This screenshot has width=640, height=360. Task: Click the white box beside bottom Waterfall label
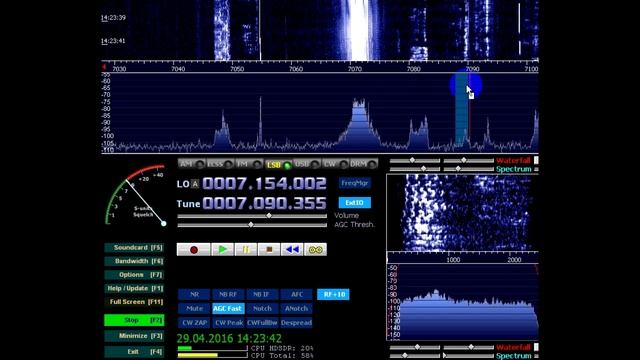[x=536, y=347]
